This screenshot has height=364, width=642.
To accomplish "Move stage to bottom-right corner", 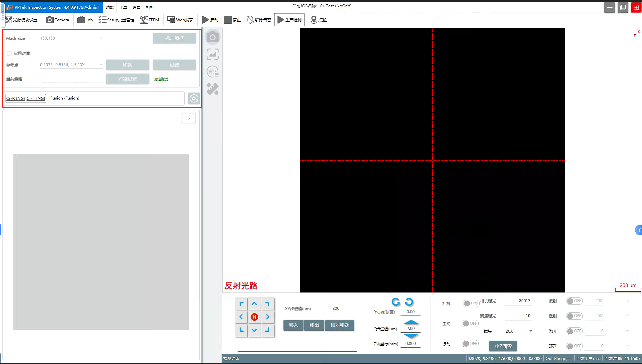I will [267, 330].
